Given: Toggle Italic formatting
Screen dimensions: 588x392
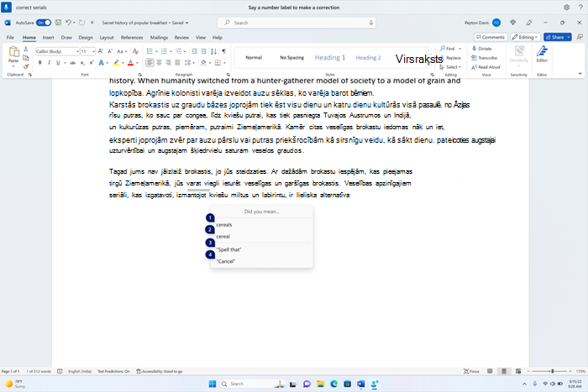Looking at the screenshot, I should click(x=49, y=63).
